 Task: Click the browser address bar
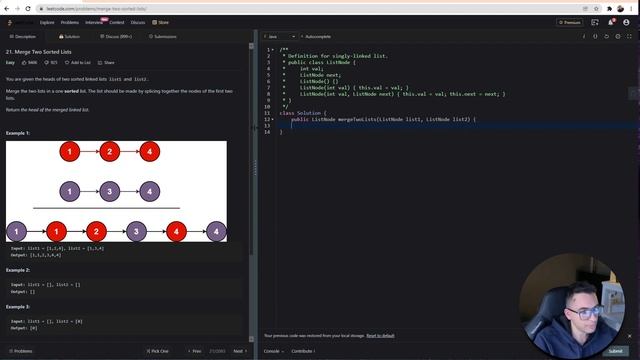310,9
